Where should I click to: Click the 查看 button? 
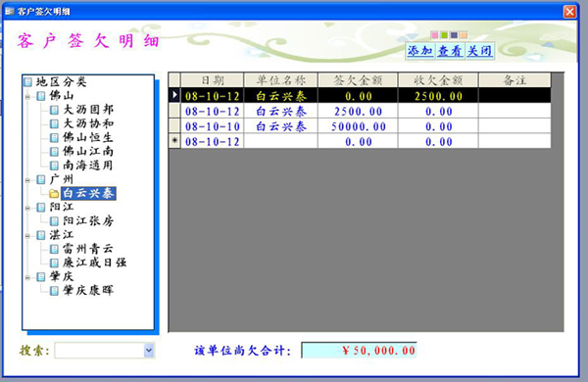click(x=450, y=51)
